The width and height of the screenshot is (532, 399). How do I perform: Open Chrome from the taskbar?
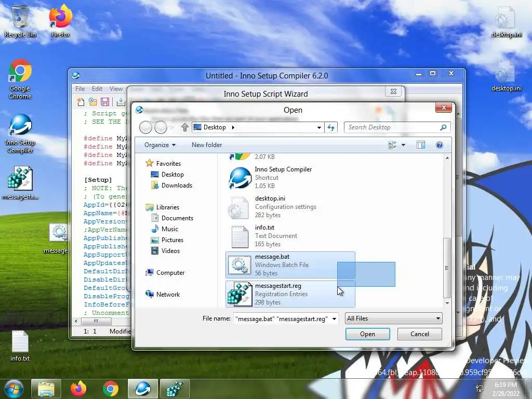pyautogui.click(x=111, y=389)
